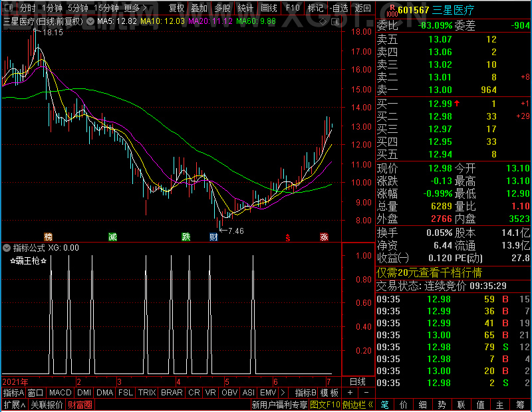Select 主 tab in sidebar

click(500, 405)
